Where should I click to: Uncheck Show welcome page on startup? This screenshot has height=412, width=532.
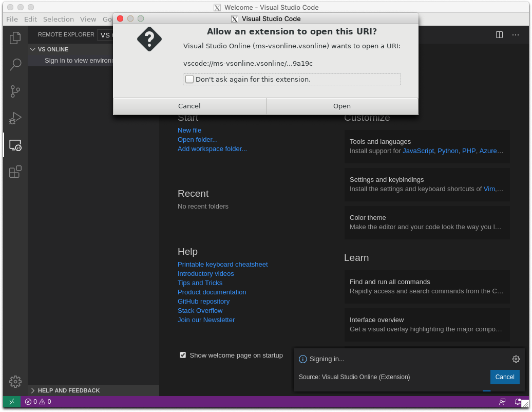pos(182,355)
